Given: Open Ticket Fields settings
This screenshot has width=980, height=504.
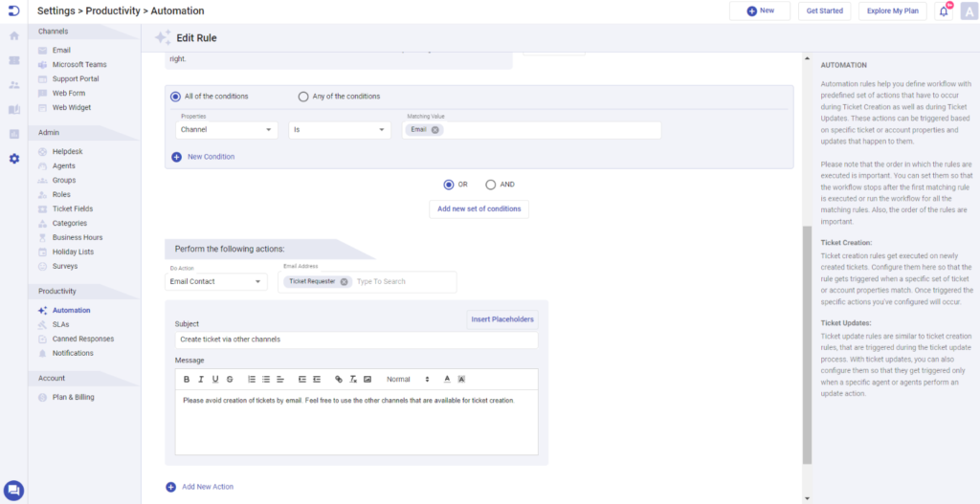Looking at the screenshot, I should 73,209.
